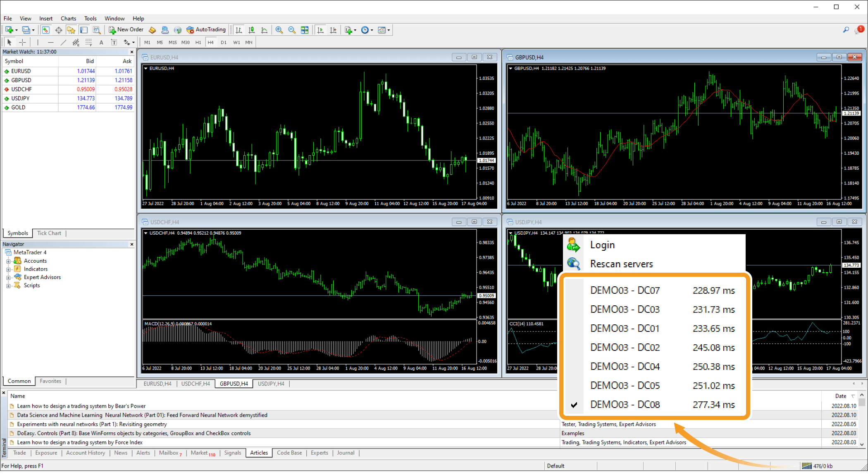Expand the Indicators node in Navigator
This screenshot has height=475, width=868.
tap(8, 269)
